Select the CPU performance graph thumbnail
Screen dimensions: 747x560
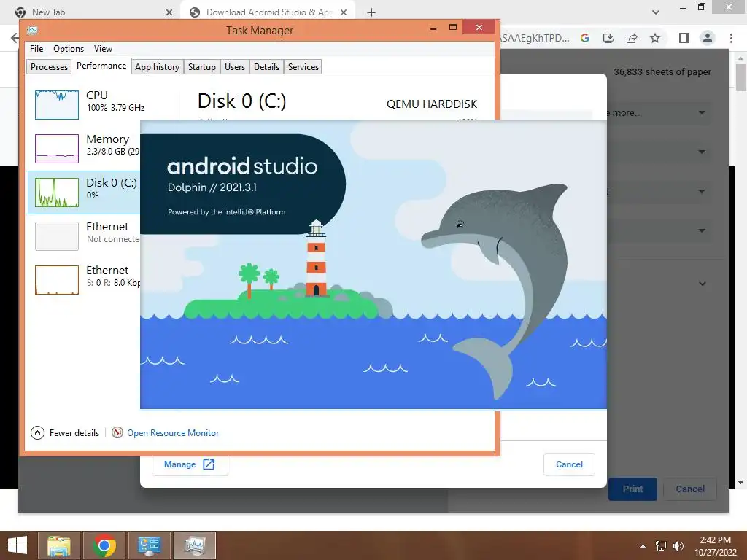pyautogui.click(x=57, y=105)
